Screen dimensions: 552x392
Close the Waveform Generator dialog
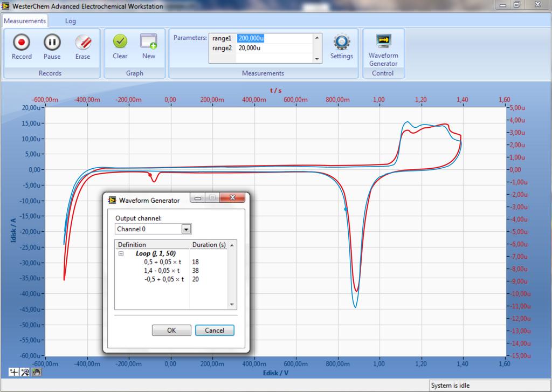tap(232, 197)
